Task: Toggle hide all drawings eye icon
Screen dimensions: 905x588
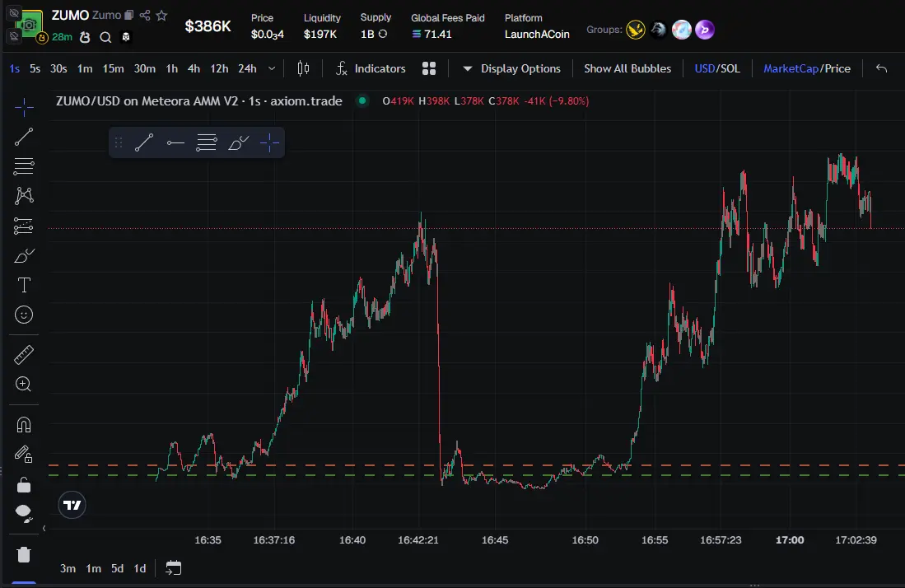Action: coord(24,514)
